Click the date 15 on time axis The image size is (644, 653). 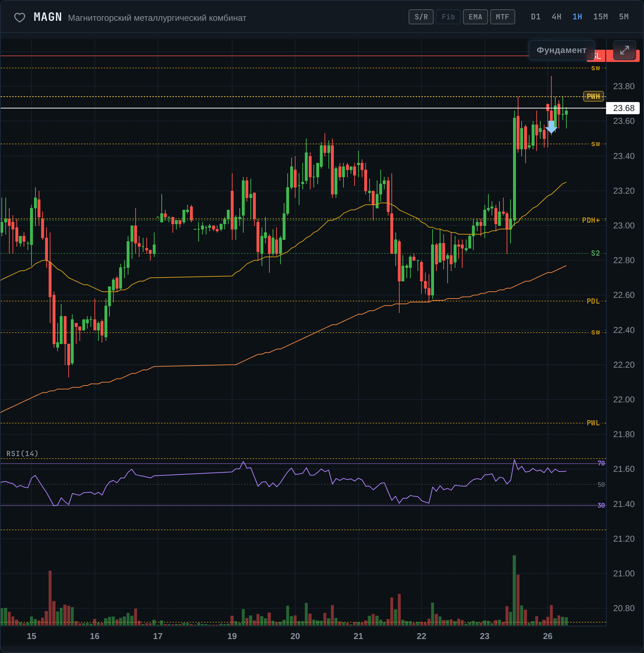(31, 636)
